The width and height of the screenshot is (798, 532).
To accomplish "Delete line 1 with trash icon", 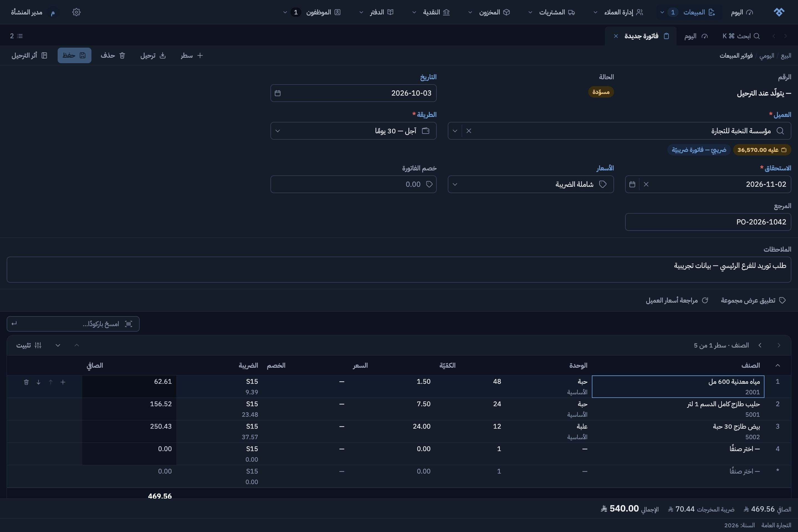I will tap(27, 382).
